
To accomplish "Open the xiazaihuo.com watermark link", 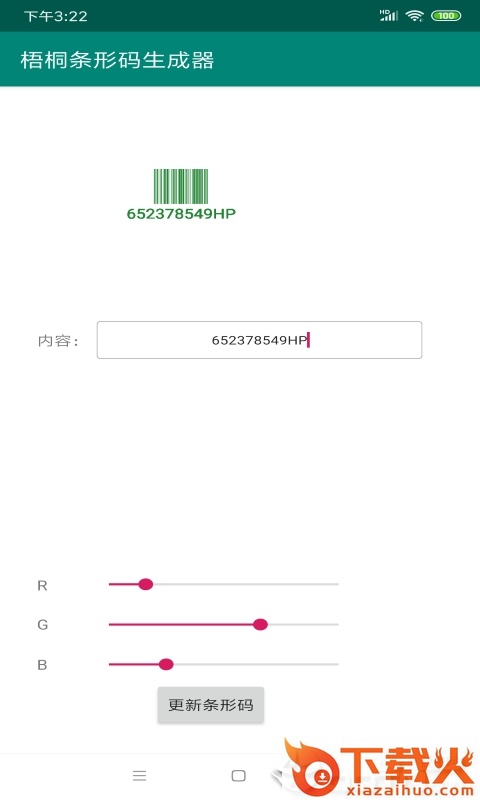I will coord(410,790).
